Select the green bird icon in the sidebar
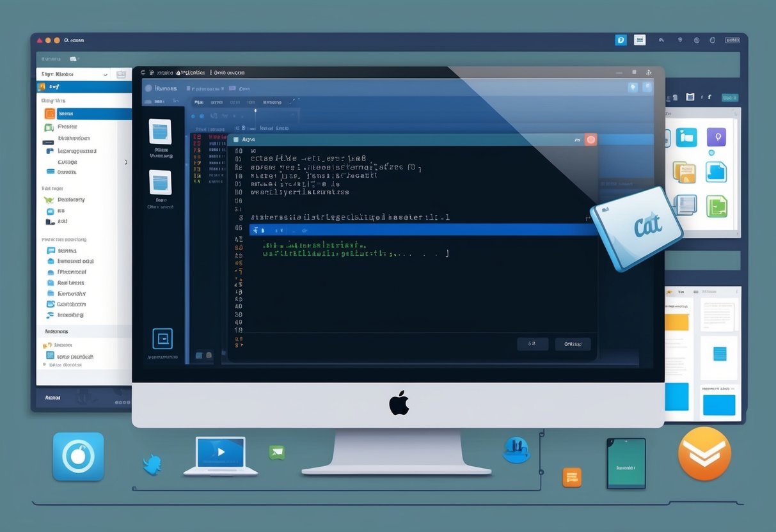The image size is (776, 532). tap(50, 199)
